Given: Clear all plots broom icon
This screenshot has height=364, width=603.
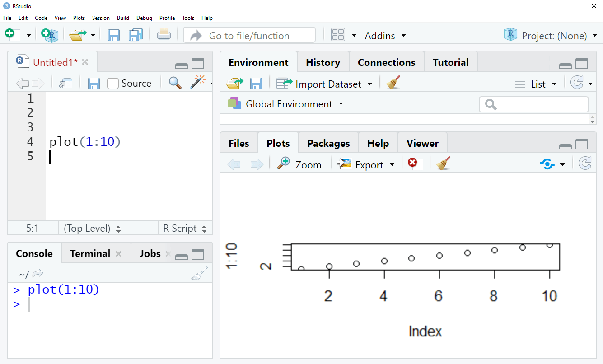Looking at the screenshot, I should click(x=444, y=163).
